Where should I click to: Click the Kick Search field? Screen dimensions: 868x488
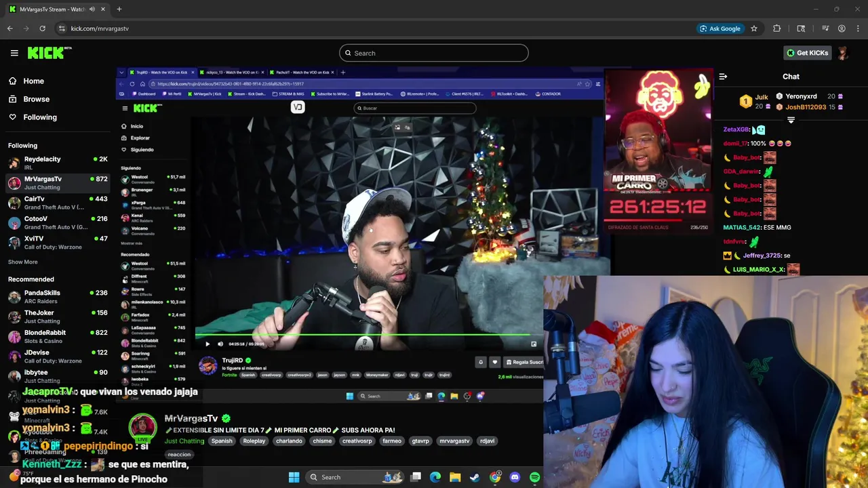(434, 53)
